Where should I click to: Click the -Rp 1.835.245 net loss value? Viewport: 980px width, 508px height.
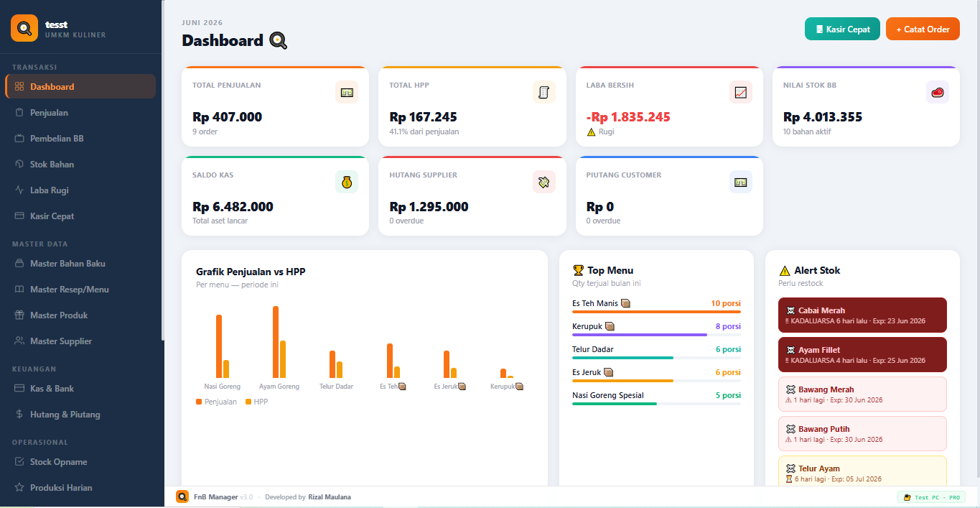point(628,117)
